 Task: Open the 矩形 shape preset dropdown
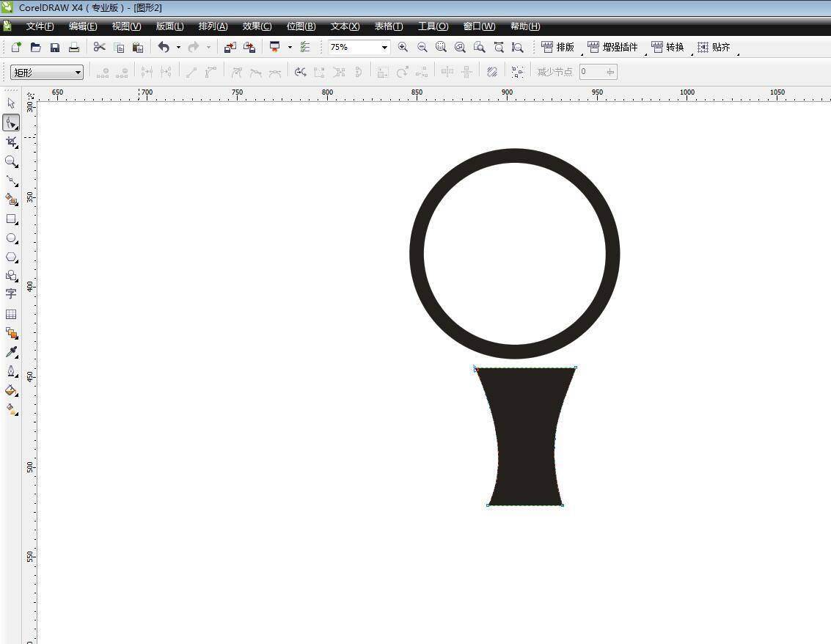click(78, 73)
